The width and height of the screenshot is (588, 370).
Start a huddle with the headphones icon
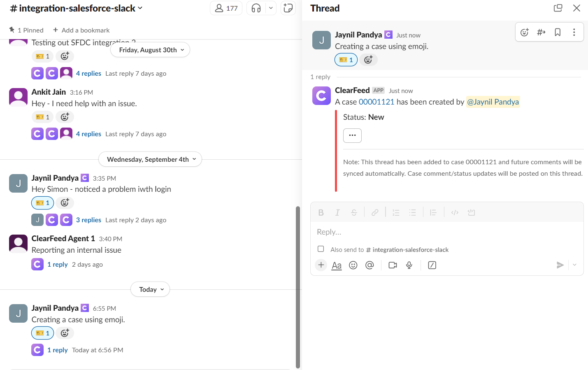[x=256, y=8]
